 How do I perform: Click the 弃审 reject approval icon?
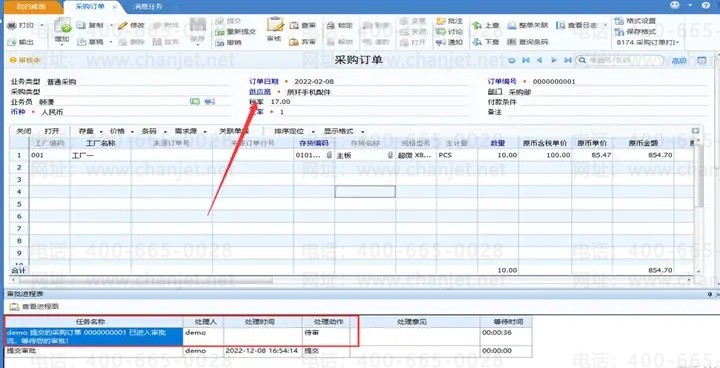pos(294,42)
